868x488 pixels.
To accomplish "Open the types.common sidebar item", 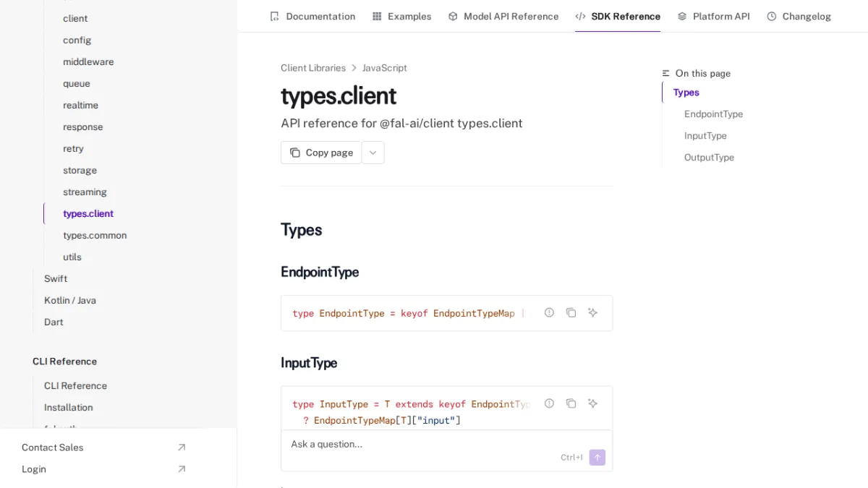I will tap(95, 236).
